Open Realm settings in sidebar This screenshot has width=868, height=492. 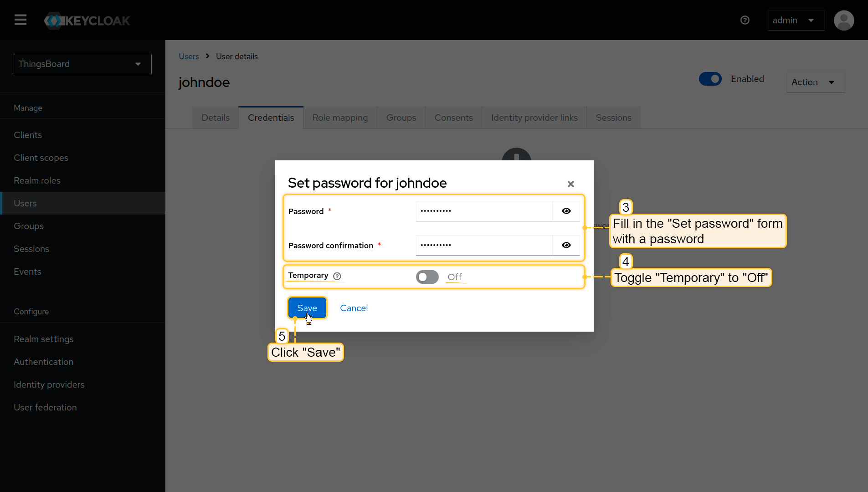click(x=43, y=339)
